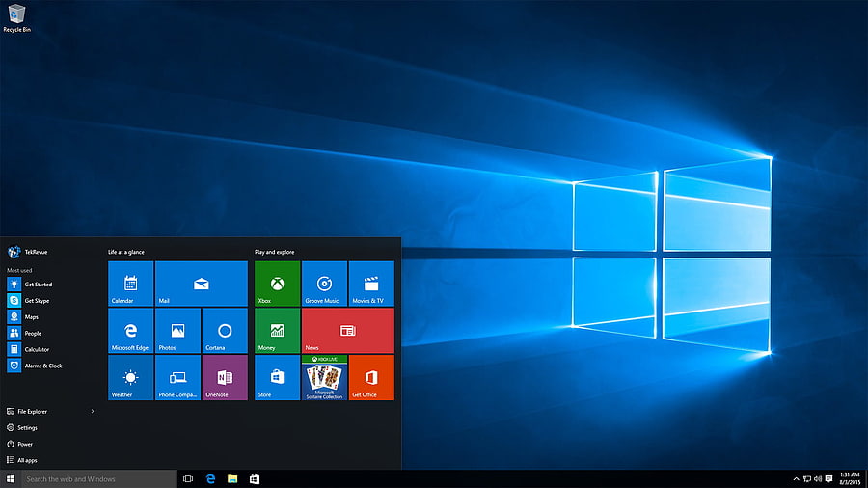
Task: Open the Weather tile
Action: point(130,378)
